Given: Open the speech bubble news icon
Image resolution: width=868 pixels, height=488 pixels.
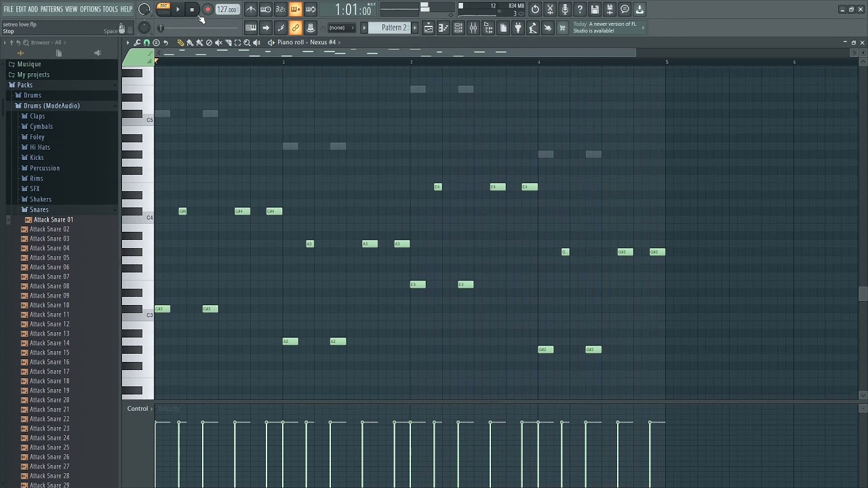Looking at the screenshot, I should tap(625, 9).
